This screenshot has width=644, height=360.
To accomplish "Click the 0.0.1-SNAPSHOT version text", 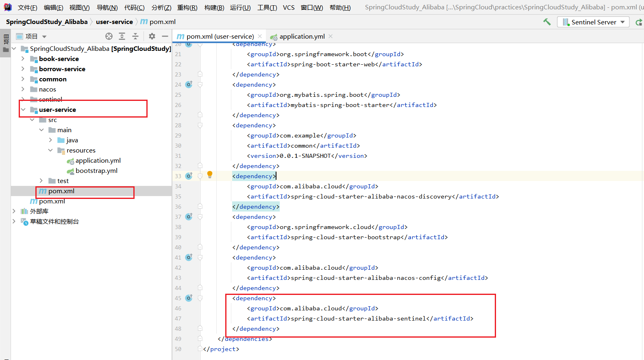I will (x=305, y=156).
